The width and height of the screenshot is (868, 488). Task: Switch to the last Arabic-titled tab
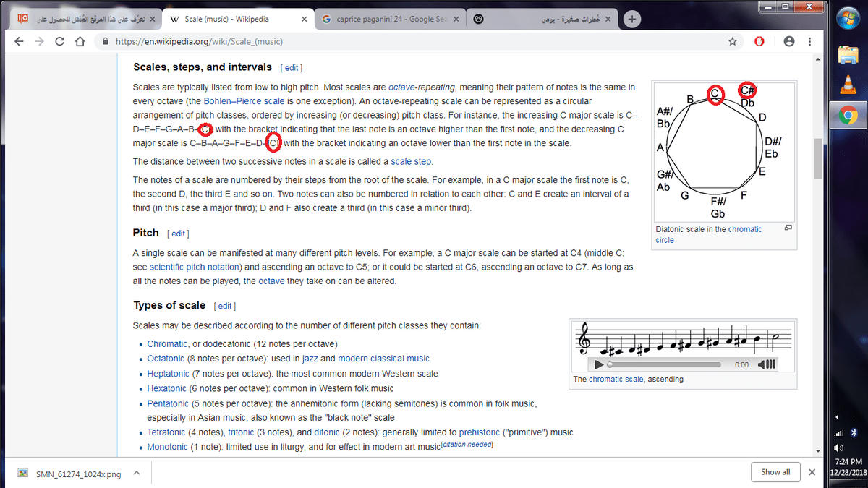tap(541, 19)
